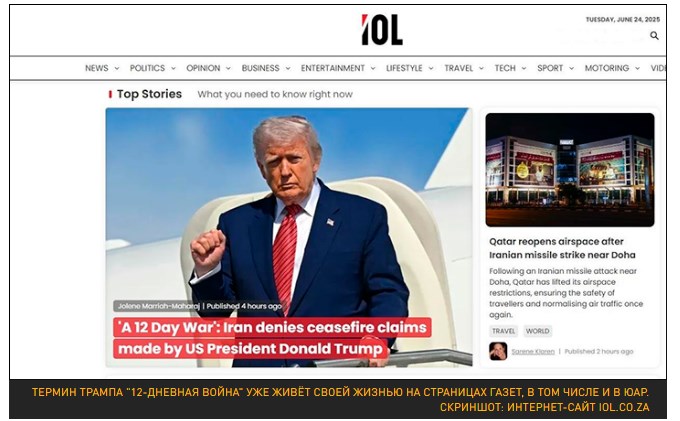This screenshot has width=680, height=421.
Task: Open the Sport navigation menu
Action: coord(550,68)
